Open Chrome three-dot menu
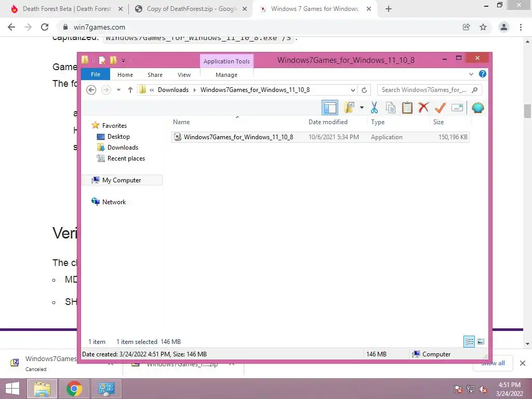Viewport: 532px width, 399px height. (x=521, y=27)
